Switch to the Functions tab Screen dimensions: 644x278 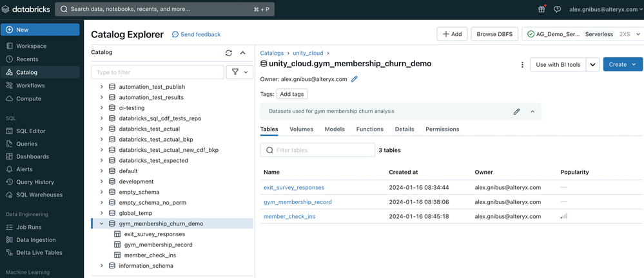point(369,129)
